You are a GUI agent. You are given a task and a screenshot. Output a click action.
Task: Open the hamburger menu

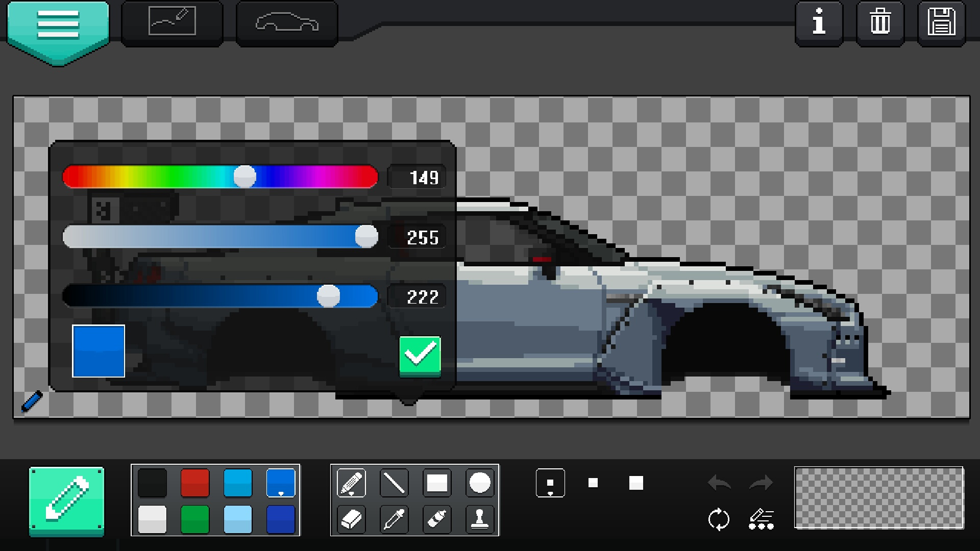tap(58, 26)
